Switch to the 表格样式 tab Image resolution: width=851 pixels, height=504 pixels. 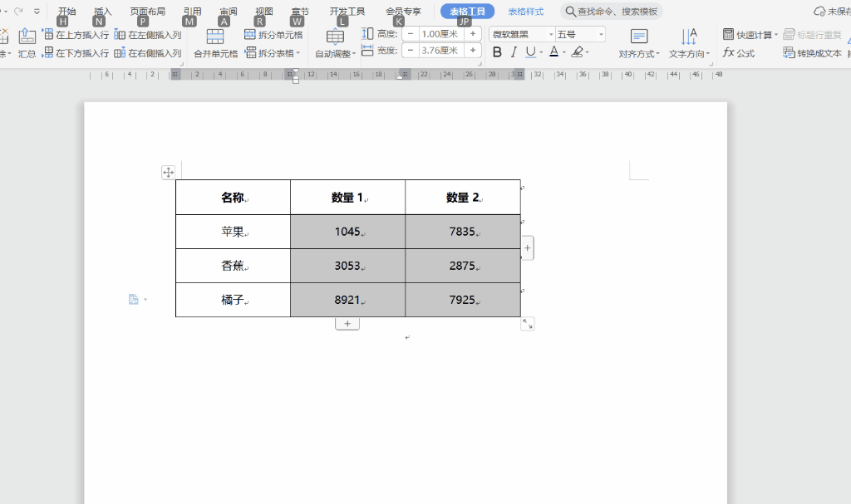pos(525,12)
